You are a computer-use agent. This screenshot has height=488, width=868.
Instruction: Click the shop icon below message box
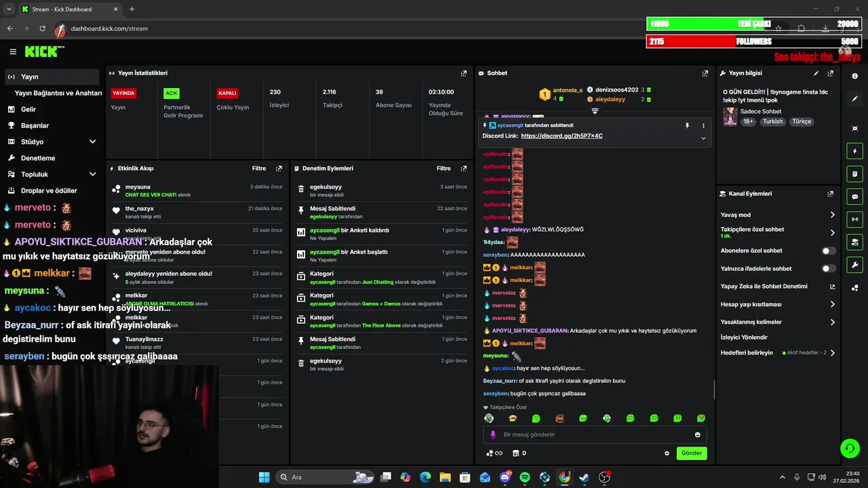pos(515,453)
